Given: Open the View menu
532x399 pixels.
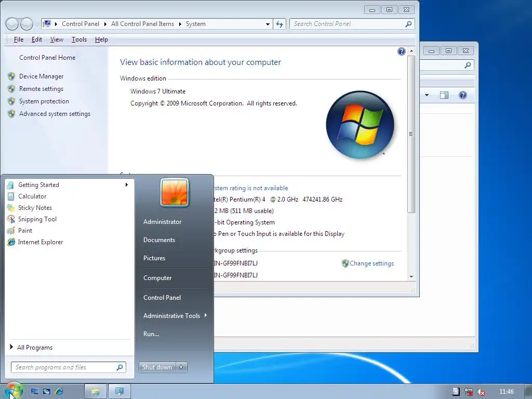Looking at the screenshot, I should coord(57,39).
